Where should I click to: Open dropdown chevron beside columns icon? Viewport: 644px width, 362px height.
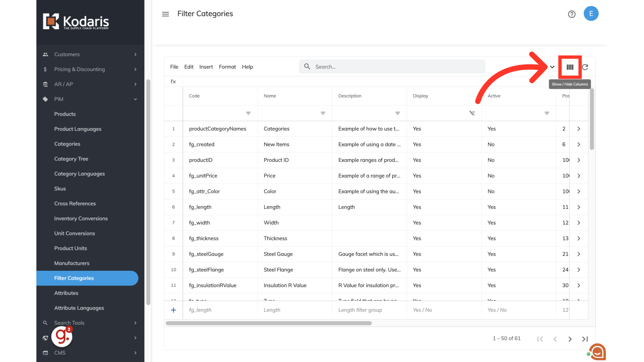(x=552, y=67)
